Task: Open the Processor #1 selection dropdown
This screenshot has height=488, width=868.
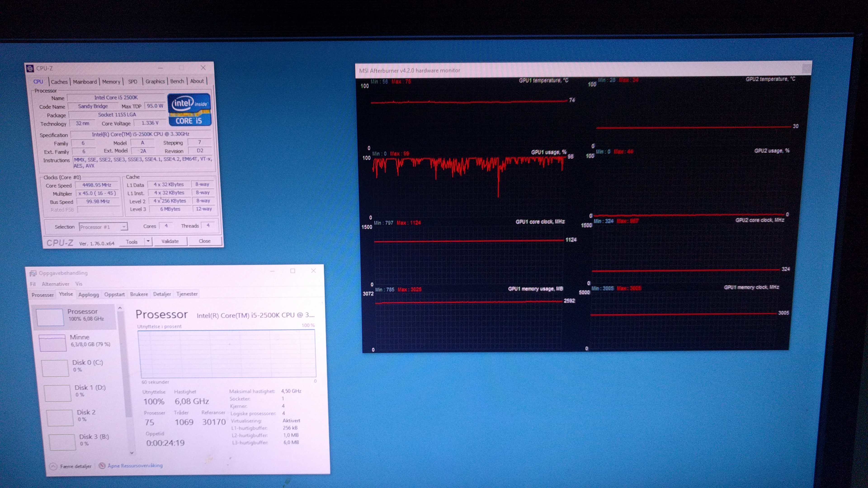Action: (x=103, y=227)
